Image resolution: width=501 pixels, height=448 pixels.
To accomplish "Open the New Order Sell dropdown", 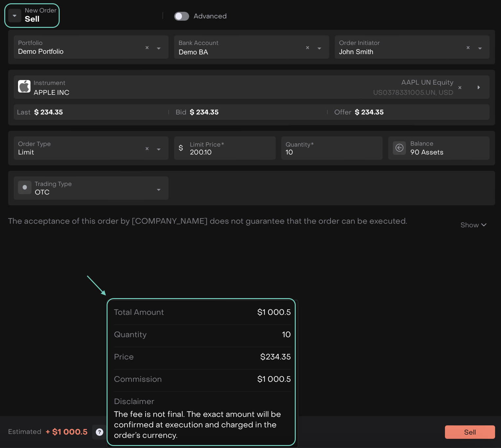I will tap(15, 16).
